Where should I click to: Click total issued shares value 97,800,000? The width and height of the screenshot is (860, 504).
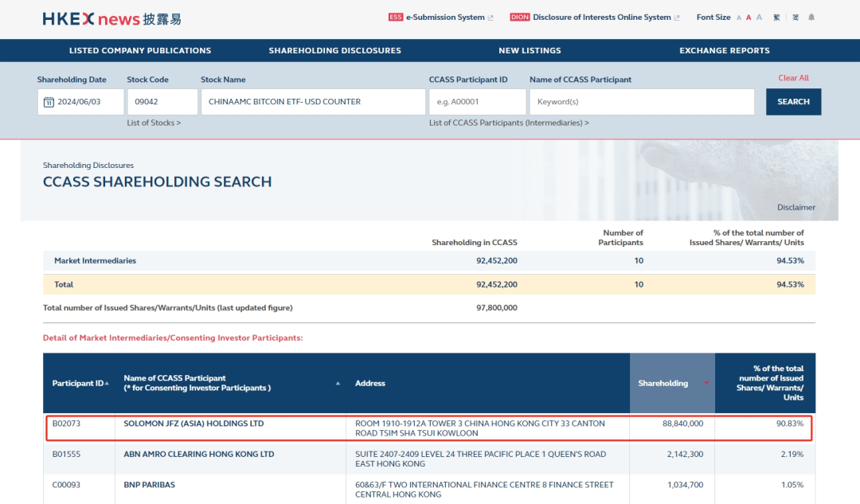tap(496, 308)
